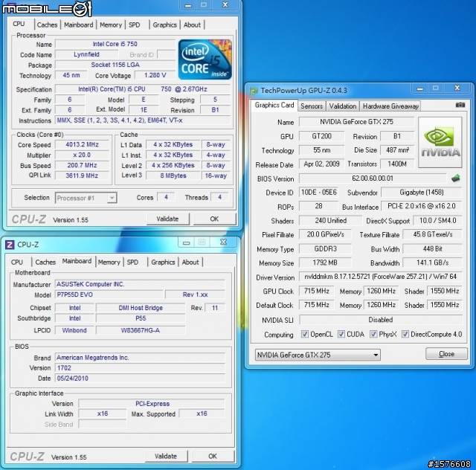Click Validate in top CPU-Z window
Image resolution: width=476 pixels, height=470 pixels.
pos(167,219)
